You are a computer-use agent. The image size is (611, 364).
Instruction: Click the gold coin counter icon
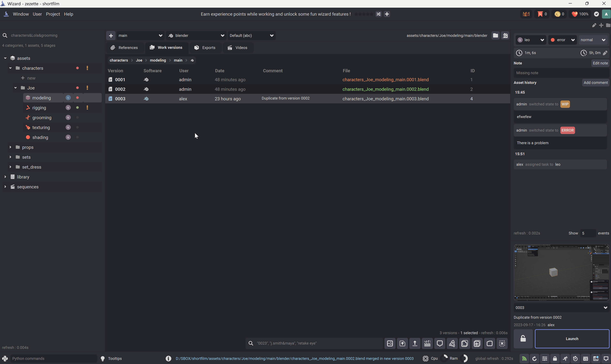(x=558, y=14)
